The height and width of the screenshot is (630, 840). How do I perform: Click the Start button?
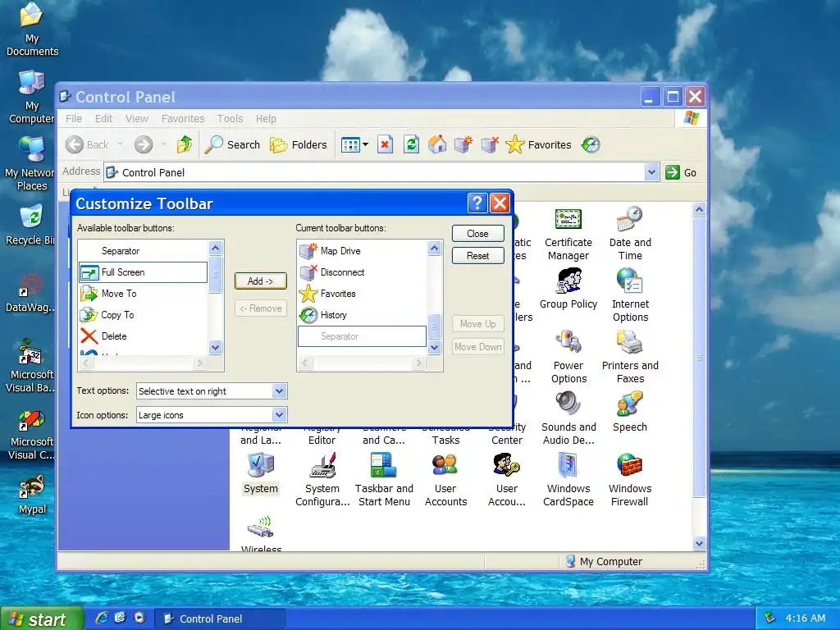coord(41,619)
